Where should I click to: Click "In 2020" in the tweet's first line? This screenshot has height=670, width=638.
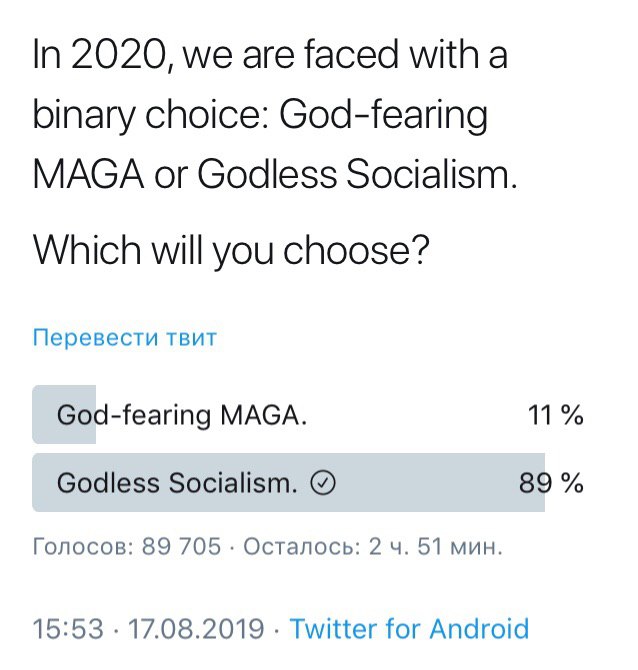coord(92,55)
